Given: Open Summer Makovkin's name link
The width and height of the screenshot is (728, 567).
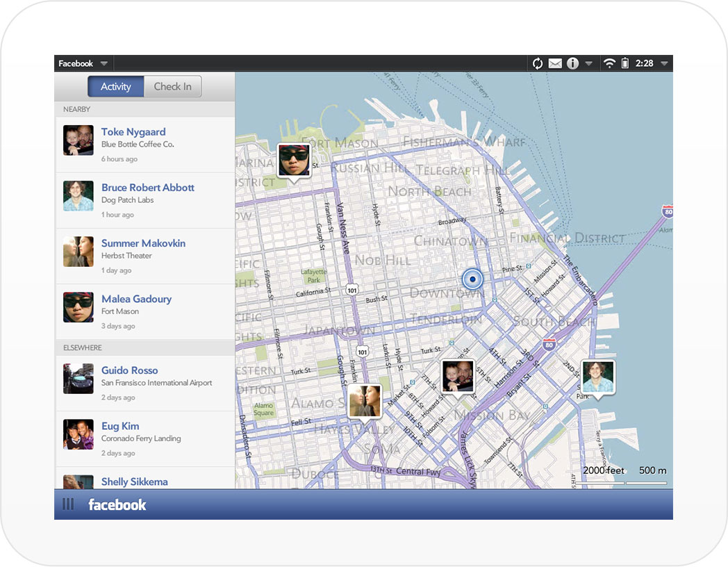Looking at the screenshot, I should point(143,243).
